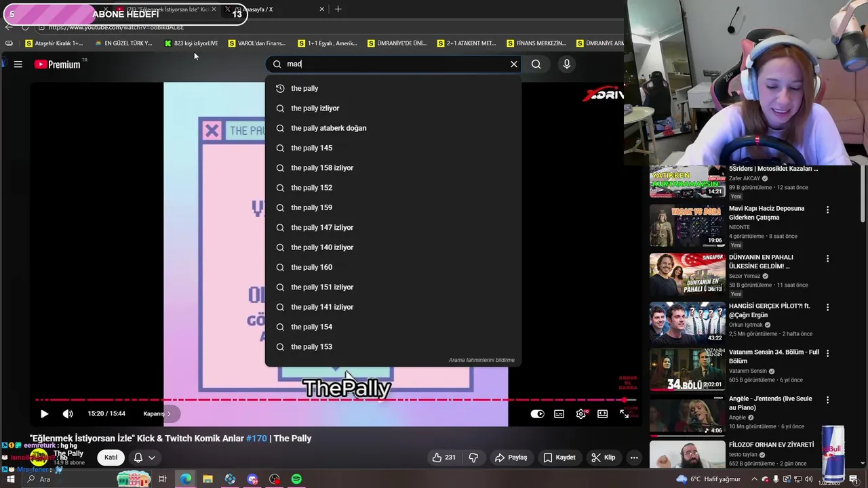Click inside the YouTube search field

pyautogui.click(x=393, y=64)
